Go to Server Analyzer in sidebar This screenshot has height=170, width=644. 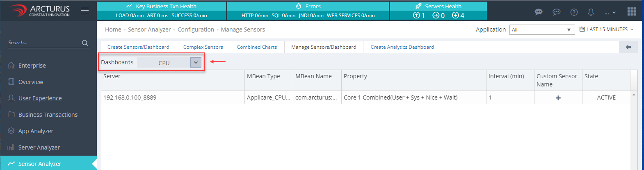click(39, 147)
